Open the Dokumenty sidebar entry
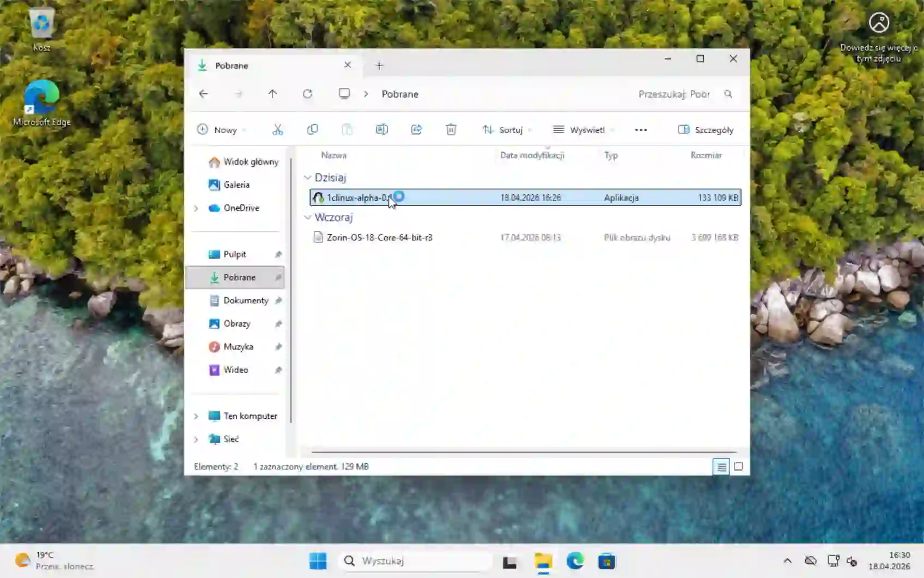 [x=246, y=300]
